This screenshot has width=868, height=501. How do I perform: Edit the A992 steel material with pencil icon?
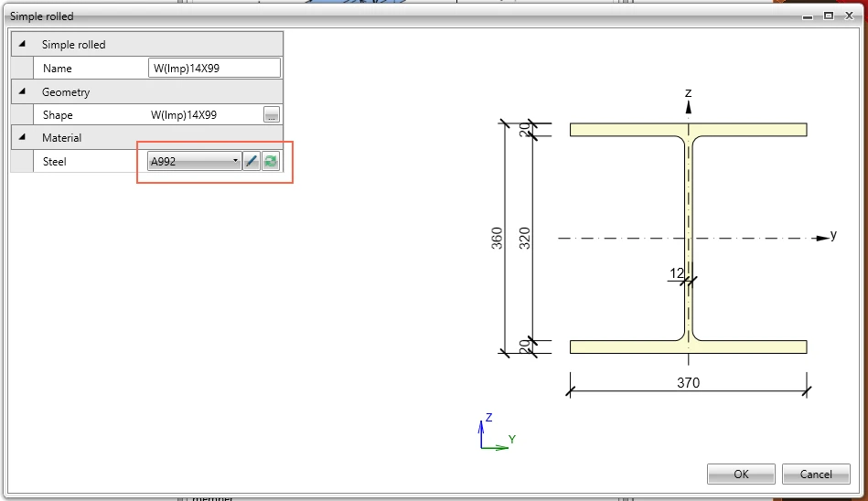coord(252,161)
